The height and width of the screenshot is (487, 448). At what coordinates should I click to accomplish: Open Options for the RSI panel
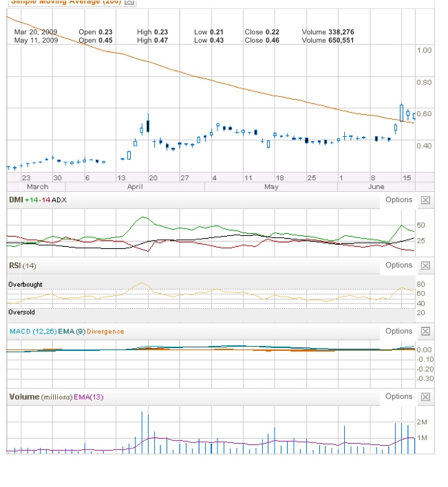click(398, 266)
